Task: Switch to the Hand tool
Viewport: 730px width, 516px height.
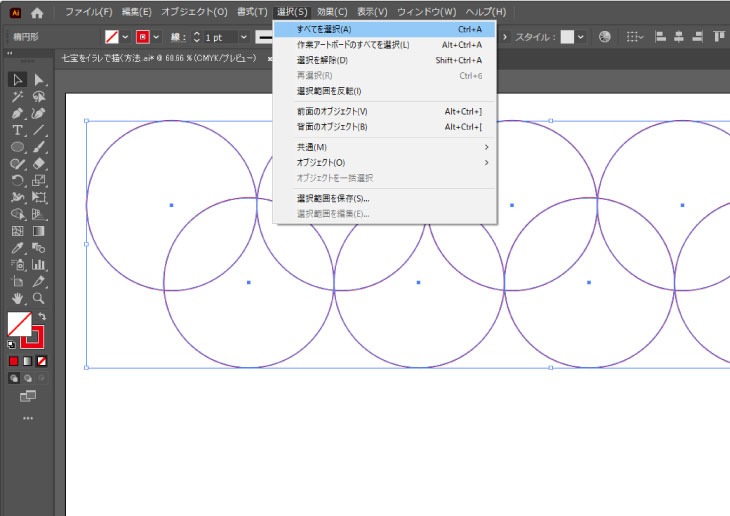Action: [x=17, y=298]
